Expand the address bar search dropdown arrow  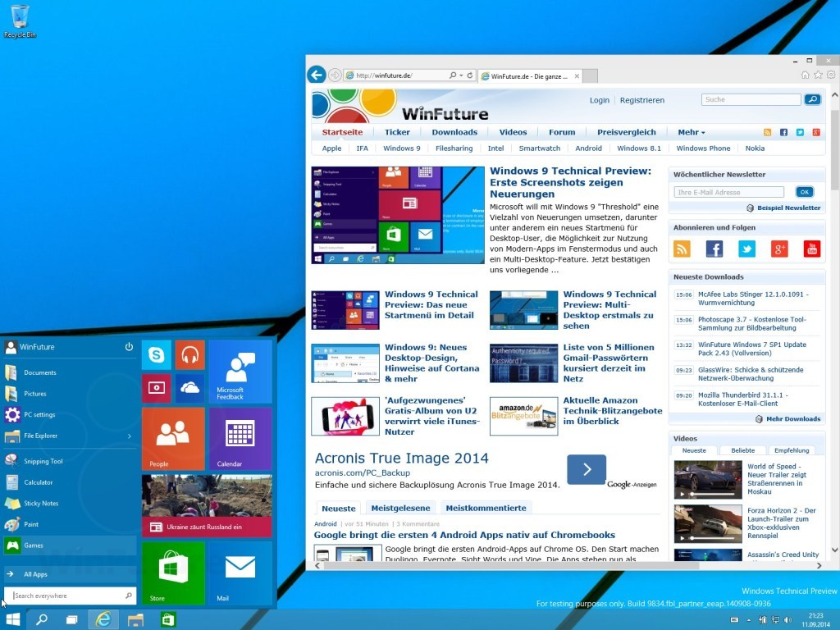click(x=462, y=75)
